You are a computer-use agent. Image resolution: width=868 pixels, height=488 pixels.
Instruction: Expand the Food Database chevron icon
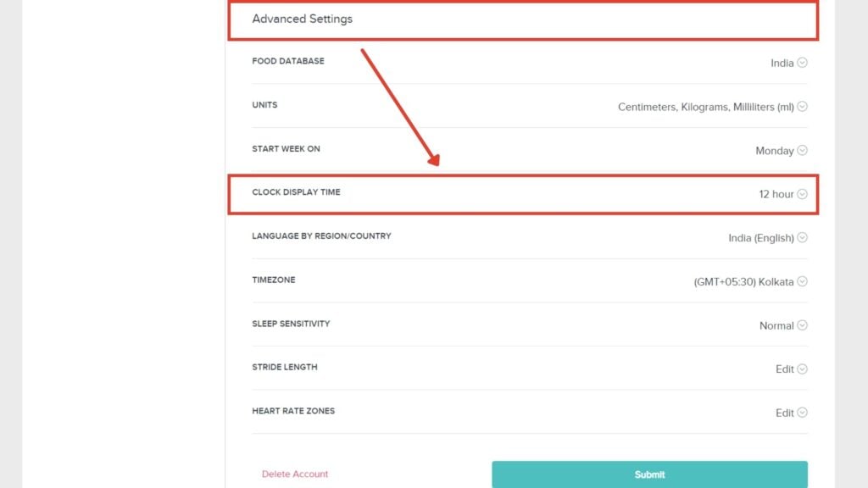(x=802, y=63)
